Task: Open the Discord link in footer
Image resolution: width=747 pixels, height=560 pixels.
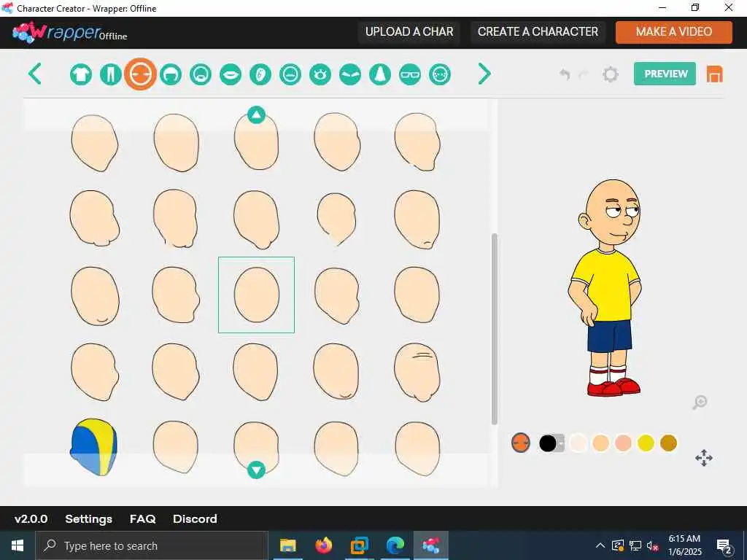Action: (x=195, y=518)
